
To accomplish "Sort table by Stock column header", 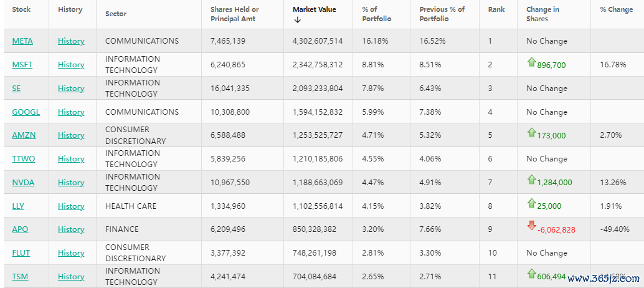I will (x=21, y=9).
